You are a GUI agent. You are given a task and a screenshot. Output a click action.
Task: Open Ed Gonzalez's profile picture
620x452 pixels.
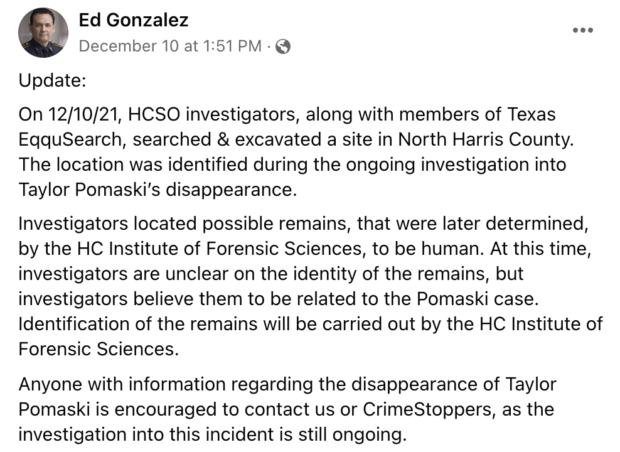tap(43, 33)
